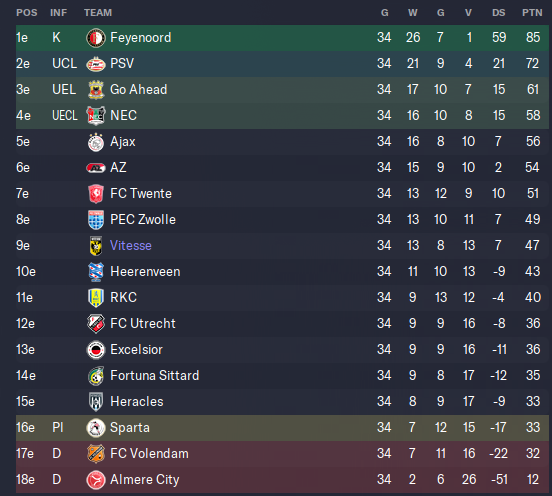This screenshot has width=552, height=496.
Task: Click the W wins column header
Action: (413, 13)
